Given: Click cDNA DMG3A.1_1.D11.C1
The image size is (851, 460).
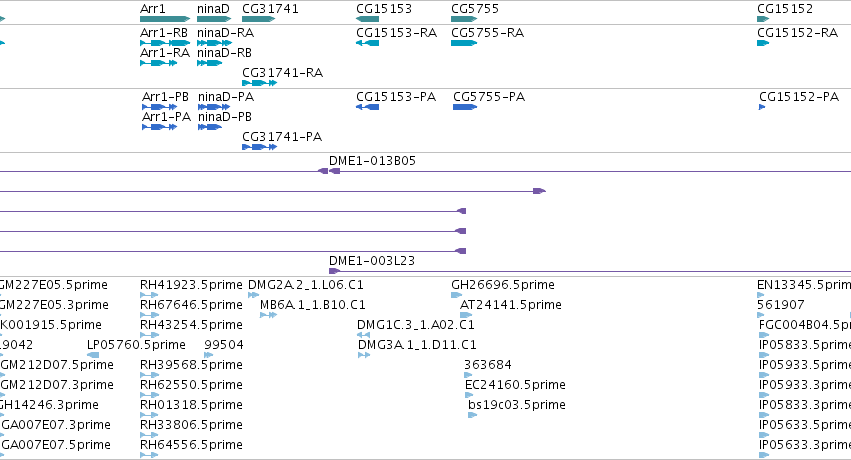Looking at the screenshot, I should coord(417,345).
